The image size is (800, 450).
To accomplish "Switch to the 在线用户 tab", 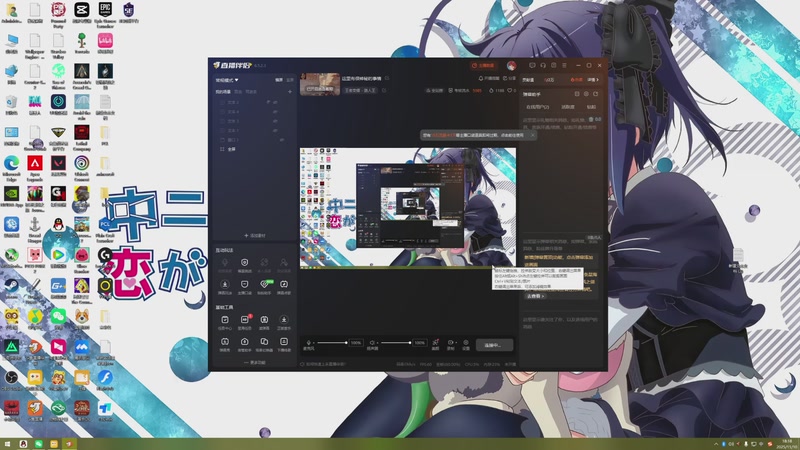I will coord(537,107).
